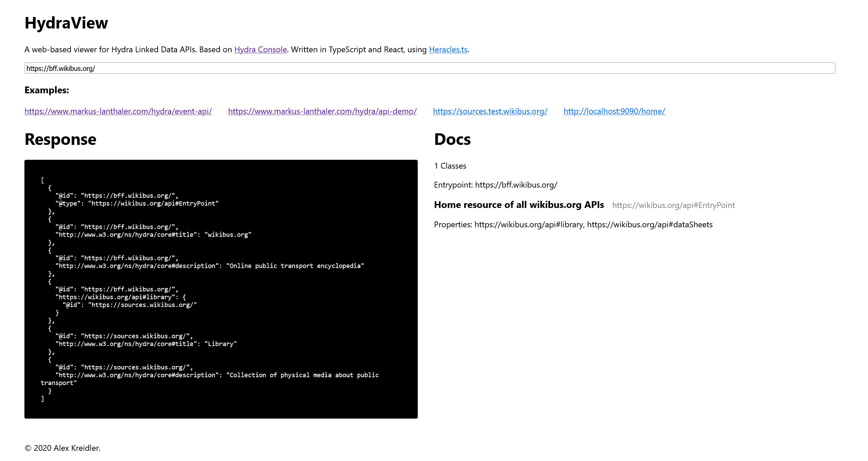Click the Response heading

point(60,139)
